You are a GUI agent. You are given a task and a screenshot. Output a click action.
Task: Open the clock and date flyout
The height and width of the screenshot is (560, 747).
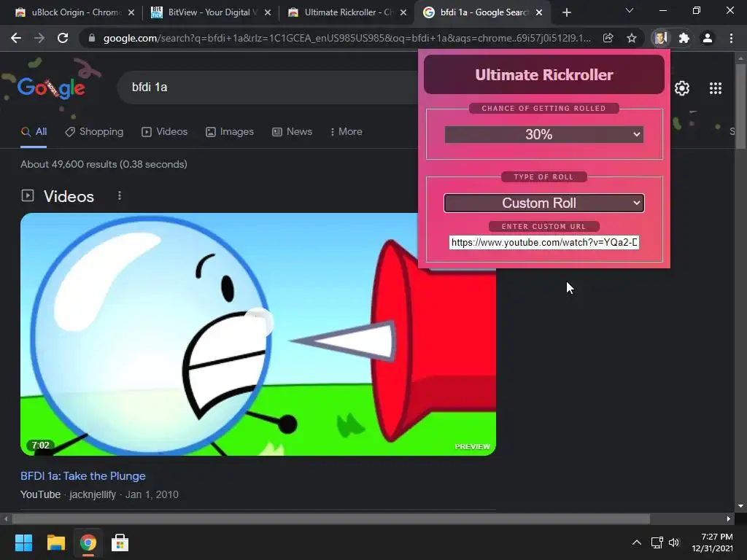712,542
